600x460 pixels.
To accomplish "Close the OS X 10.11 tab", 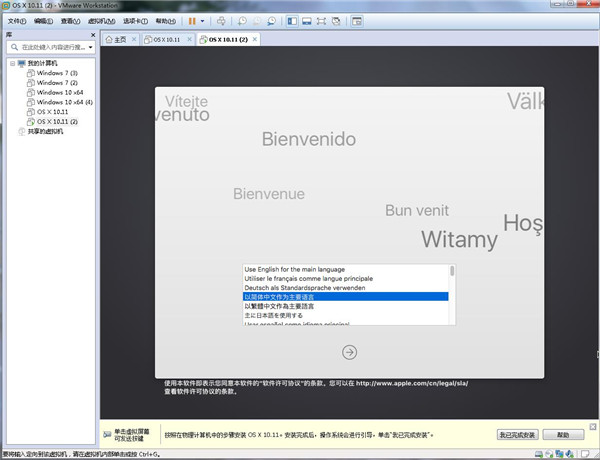I will point(189,39).
